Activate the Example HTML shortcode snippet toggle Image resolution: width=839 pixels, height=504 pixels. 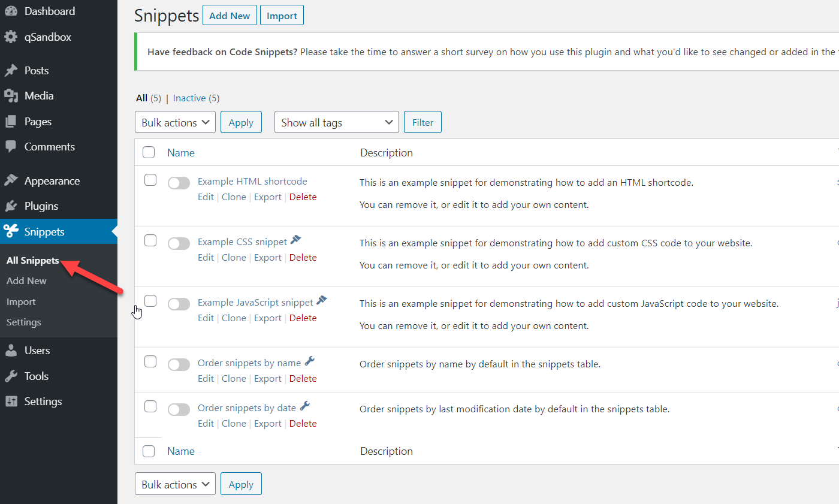[179, 183]
